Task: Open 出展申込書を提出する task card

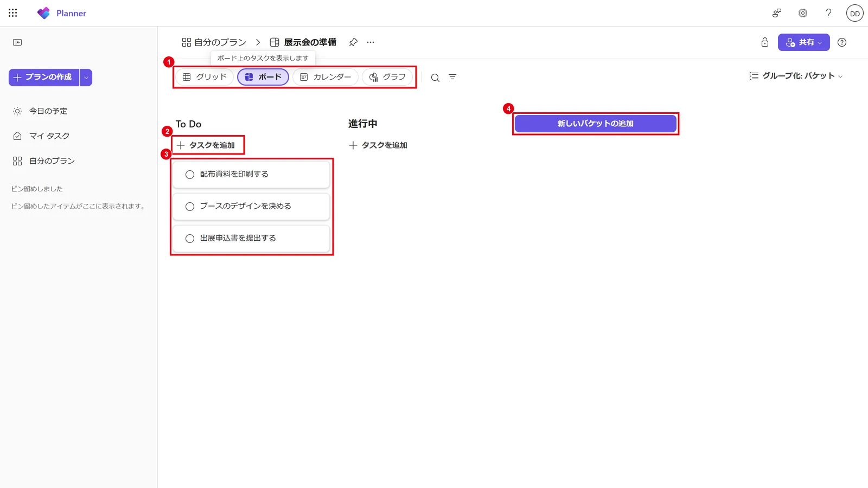Action: coord(251,239)
